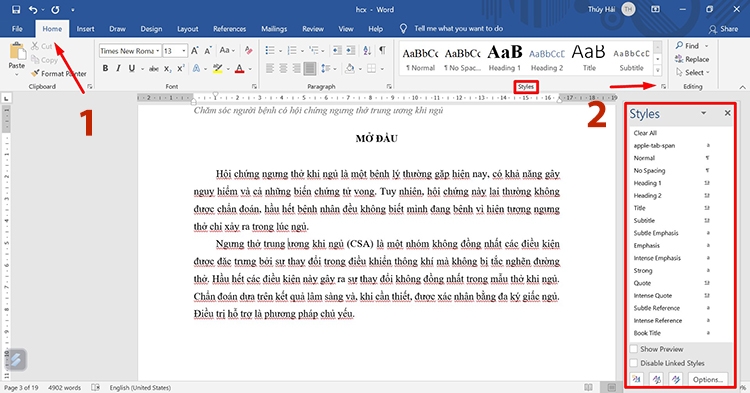This screenshot has width=750, height=393.
Task: Click the Bullets list icon
Action: pyautogui.click(x=270, y=50)
